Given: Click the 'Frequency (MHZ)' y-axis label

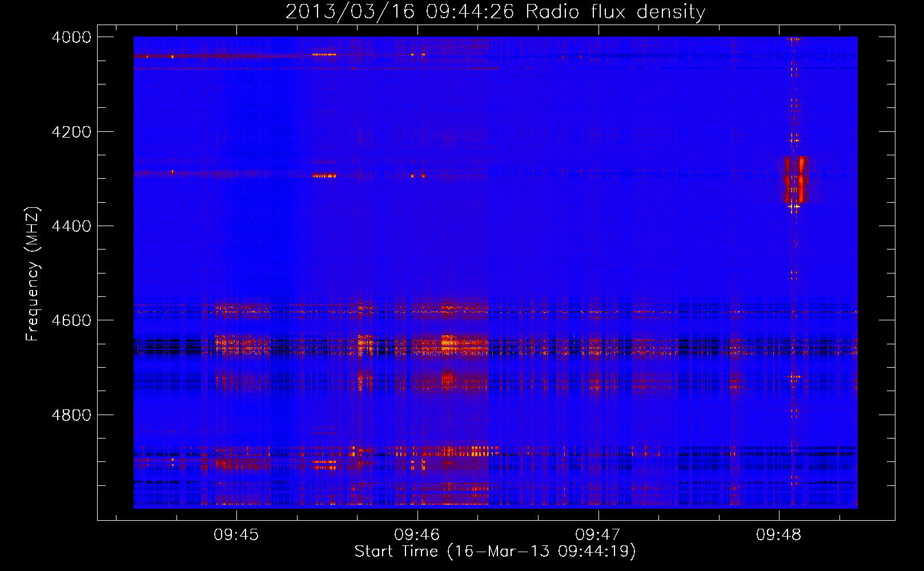Looking at the screenshot, I should click(33, 274).
